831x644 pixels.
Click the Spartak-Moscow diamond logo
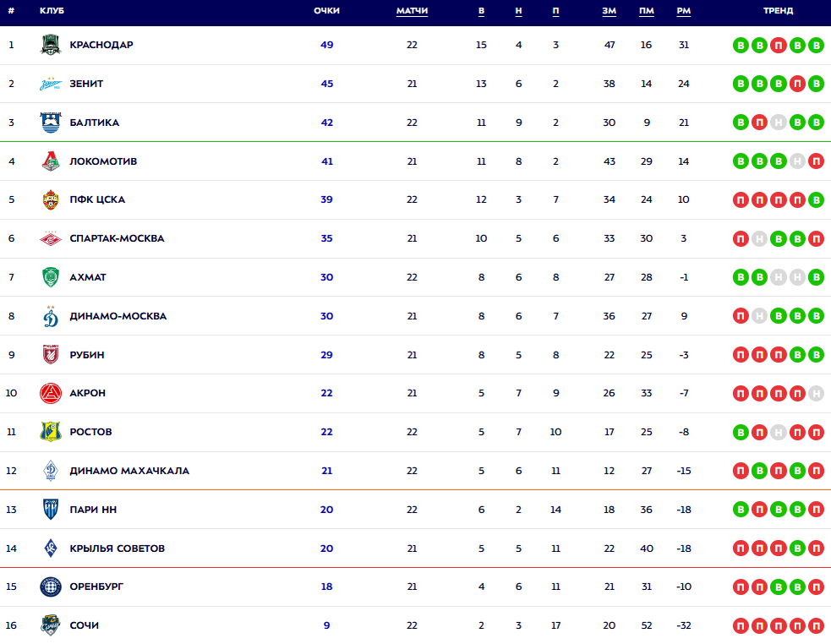(x=51, y=238)
